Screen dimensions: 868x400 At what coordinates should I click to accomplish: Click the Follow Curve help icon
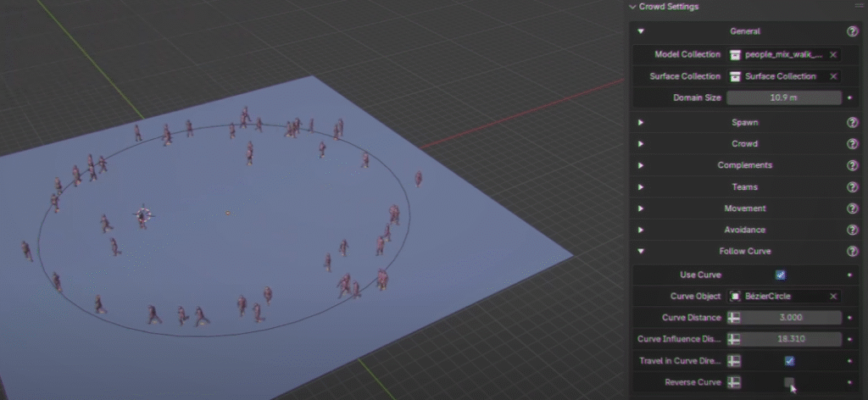(852, 252)
